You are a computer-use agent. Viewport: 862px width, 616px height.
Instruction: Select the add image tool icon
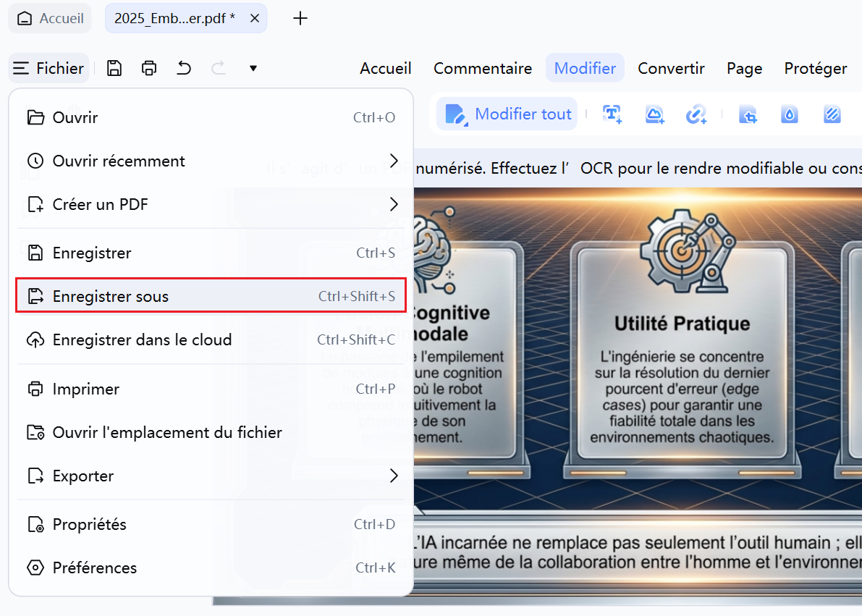[654, 114]
